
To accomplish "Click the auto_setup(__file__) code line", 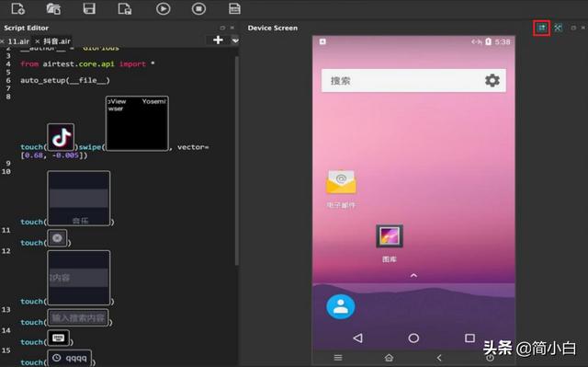I will click(x=65, y=80).
